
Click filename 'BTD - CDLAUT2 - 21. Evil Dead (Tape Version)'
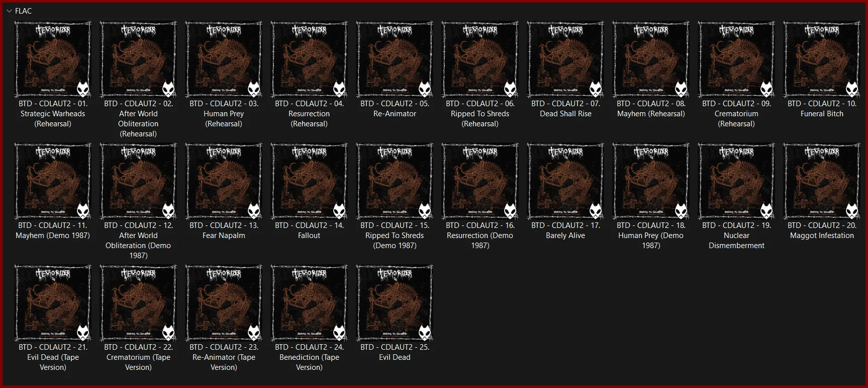(53, 357)
